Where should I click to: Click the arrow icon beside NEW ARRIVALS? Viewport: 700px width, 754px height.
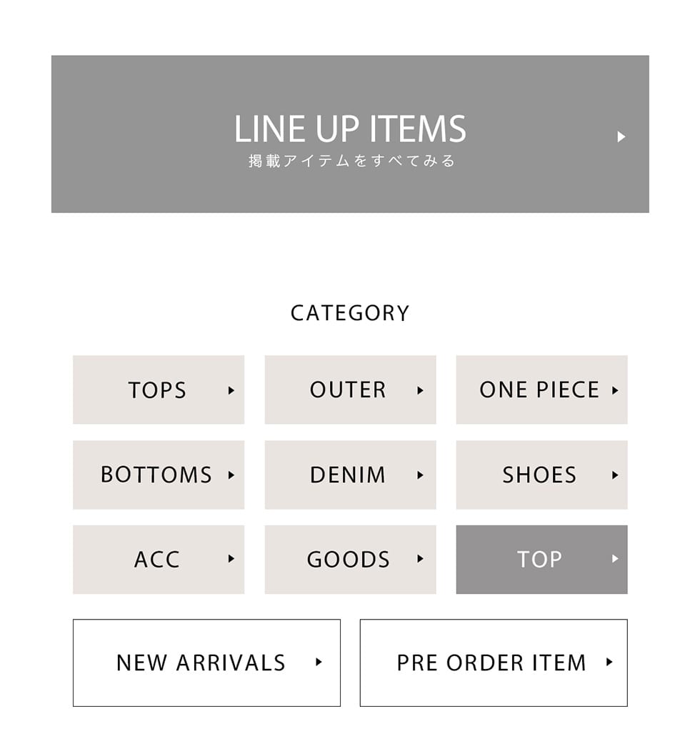pos(319,663)
